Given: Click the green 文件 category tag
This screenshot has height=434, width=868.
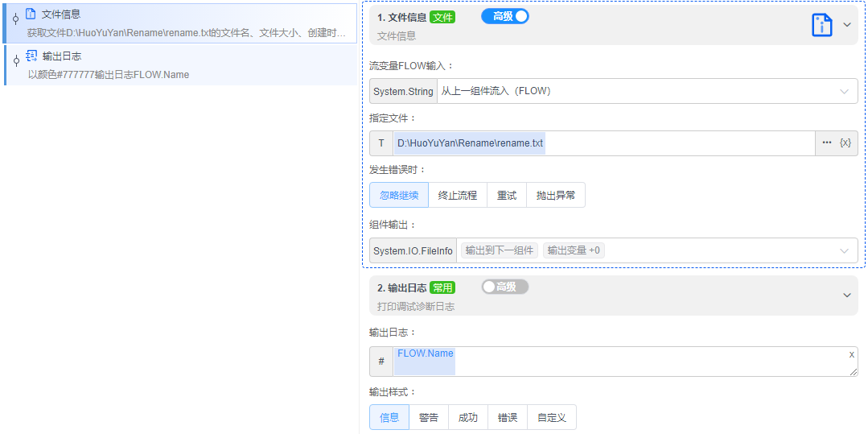Looking at the screenshot, I should pyautogui.click(x=442, y=17).
